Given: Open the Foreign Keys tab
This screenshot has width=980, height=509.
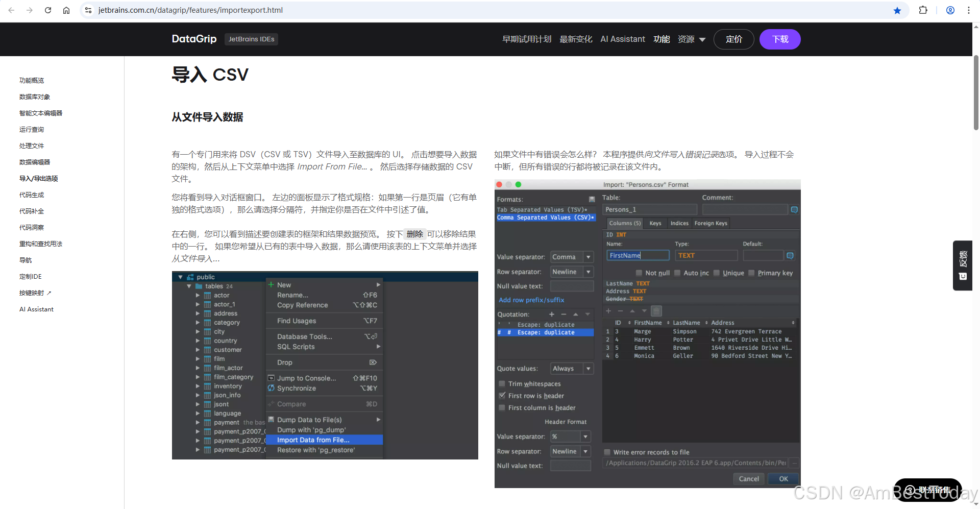Looking at the screenshot, I should pos(710,224).
